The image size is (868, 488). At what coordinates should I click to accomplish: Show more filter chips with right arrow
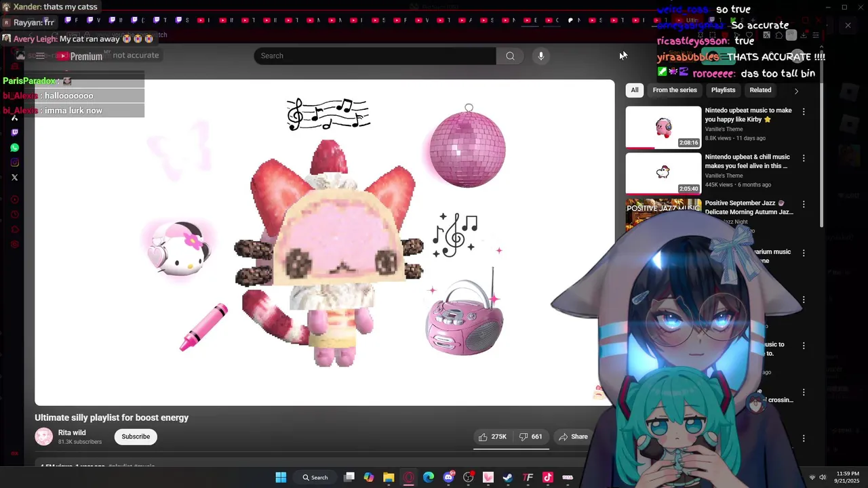pos(796,90)
